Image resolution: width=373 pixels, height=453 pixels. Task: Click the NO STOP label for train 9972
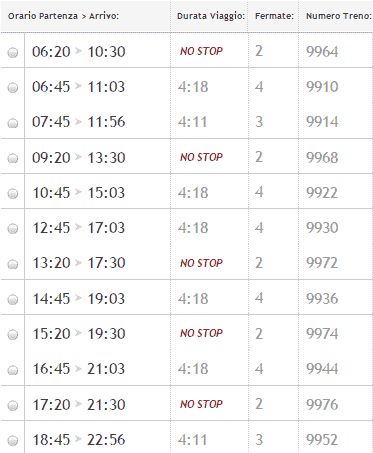pos(201,263)
